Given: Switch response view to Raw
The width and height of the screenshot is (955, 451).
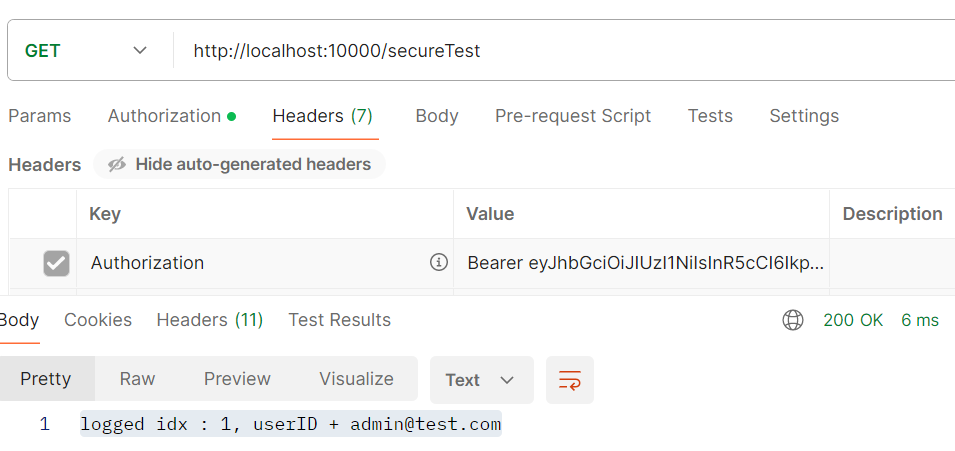Looking at the screenshot, I should [x=137, y=378].
